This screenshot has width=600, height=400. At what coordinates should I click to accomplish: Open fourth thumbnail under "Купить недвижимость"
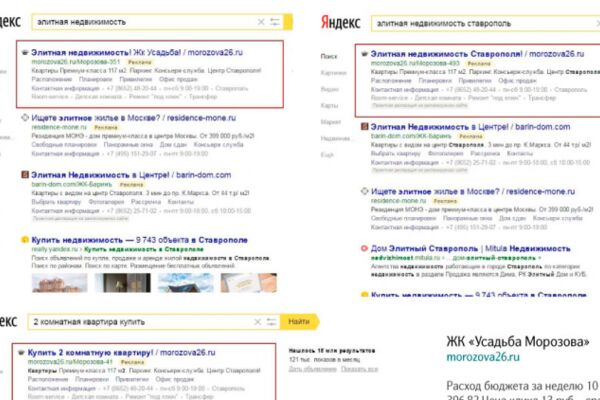tap(249, 283)
